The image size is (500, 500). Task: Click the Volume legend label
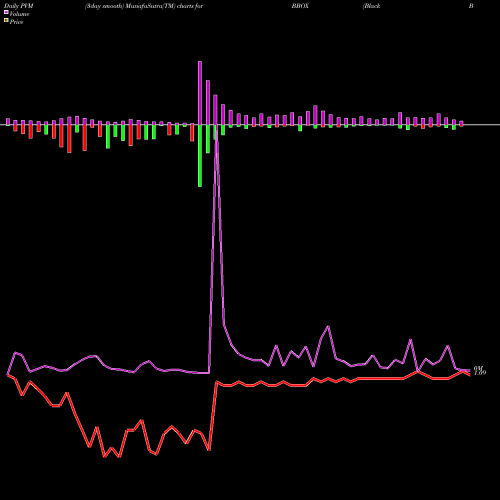[x=19, y=14]
